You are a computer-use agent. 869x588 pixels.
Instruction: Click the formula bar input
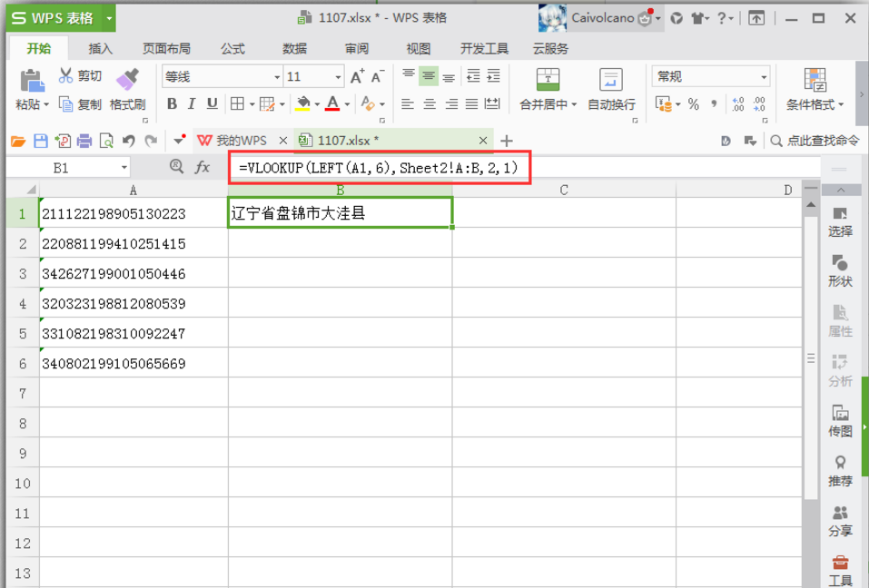click(524, 167)
